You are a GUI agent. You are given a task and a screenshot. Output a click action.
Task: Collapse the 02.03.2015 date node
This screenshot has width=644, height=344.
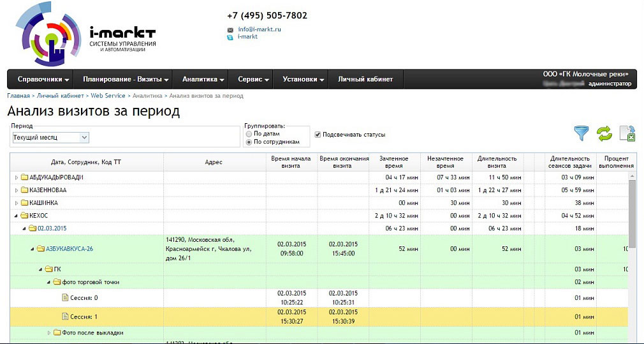click(24, 228)
